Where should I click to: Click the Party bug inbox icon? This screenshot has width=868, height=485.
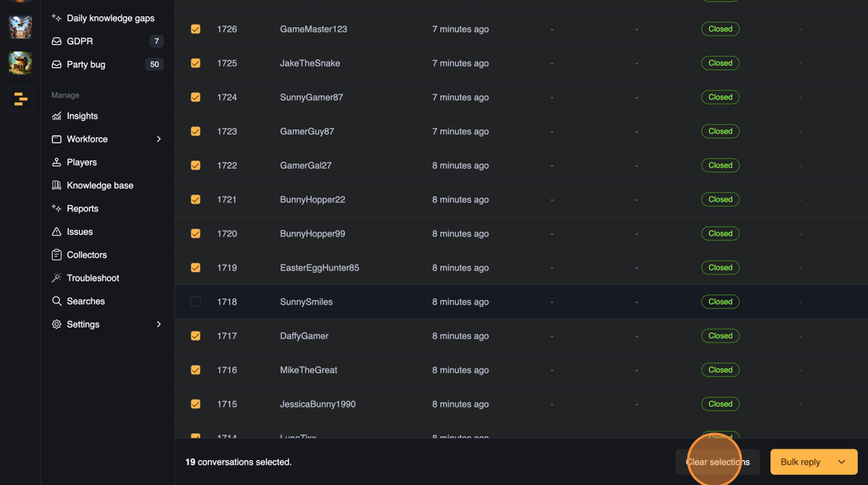(x=57, y=65)
